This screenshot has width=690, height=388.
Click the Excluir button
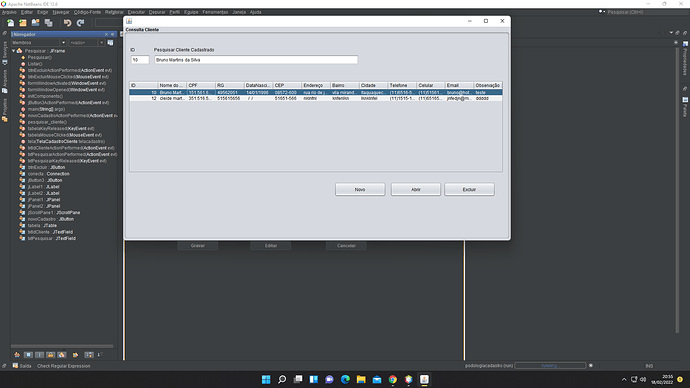coord(469,190)
